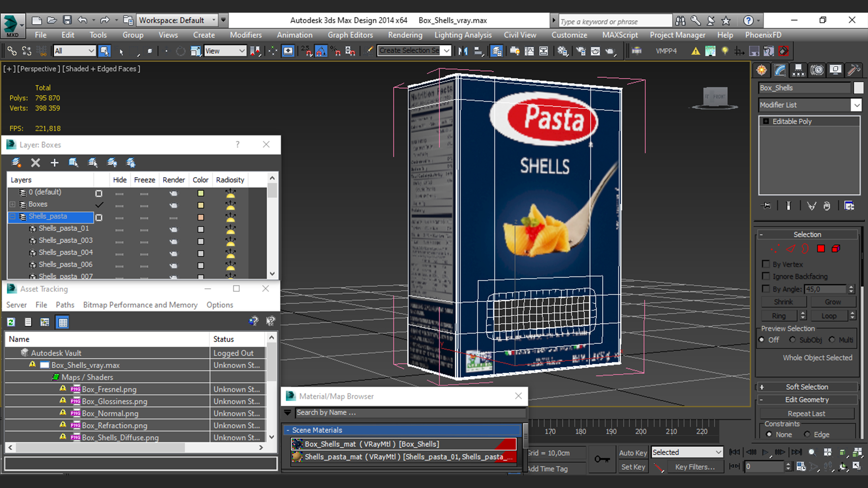This screenshot has width=868, height=488.
Task: Select Polygon sub-object level icon
Action: (821, 249)
